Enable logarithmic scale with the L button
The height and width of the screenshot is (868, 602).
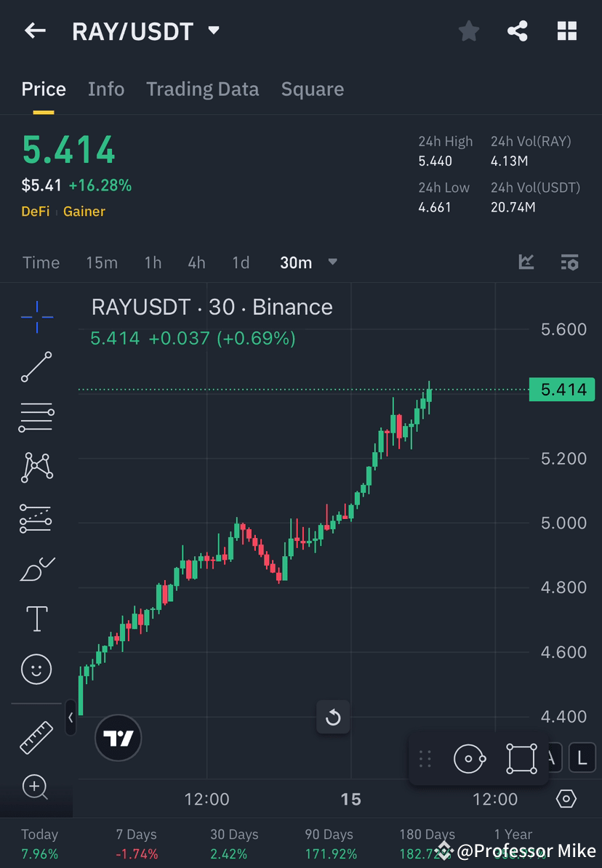coord(582,758)
